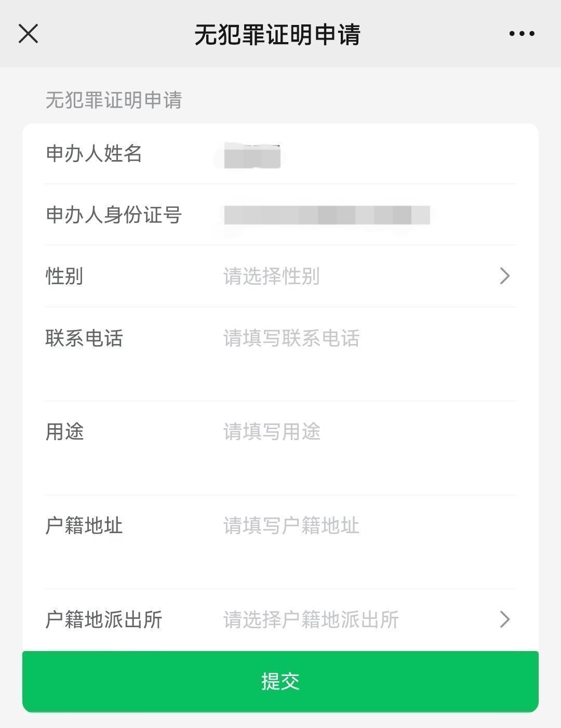The height and width of the screenshot is (728, 561).
Task: Tap the 请填写户籍地址 address input
Action: click(x=291, y=526)
